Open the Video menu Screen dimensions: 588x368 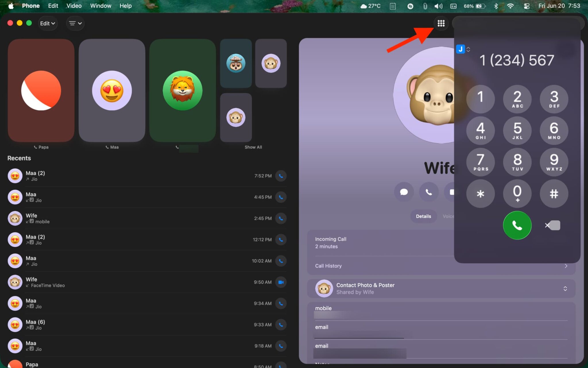click(74, 6)
